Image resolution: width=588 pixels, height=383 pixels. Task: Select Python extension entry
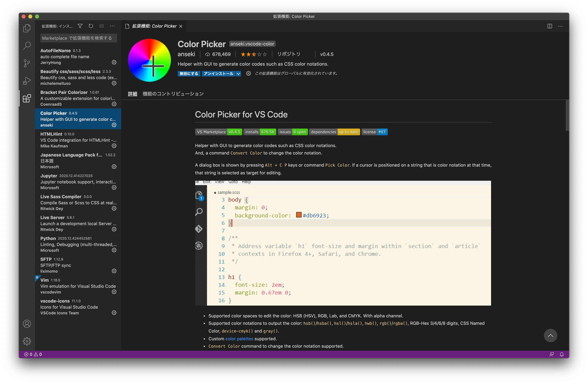[78, 244]
